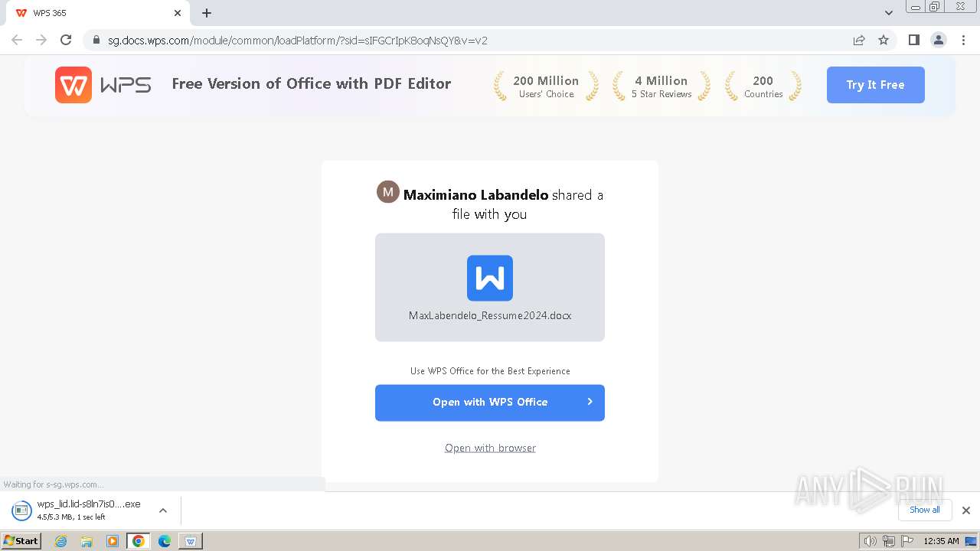The image size is (980, 551).
Task: Click the share page icon in address bar
Action: 859,41
